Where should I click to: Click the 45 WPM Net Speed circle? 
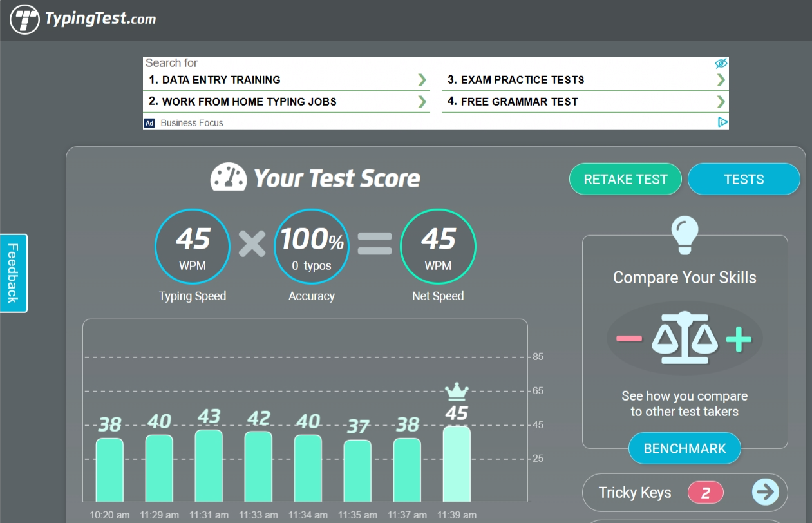point(438,247)
